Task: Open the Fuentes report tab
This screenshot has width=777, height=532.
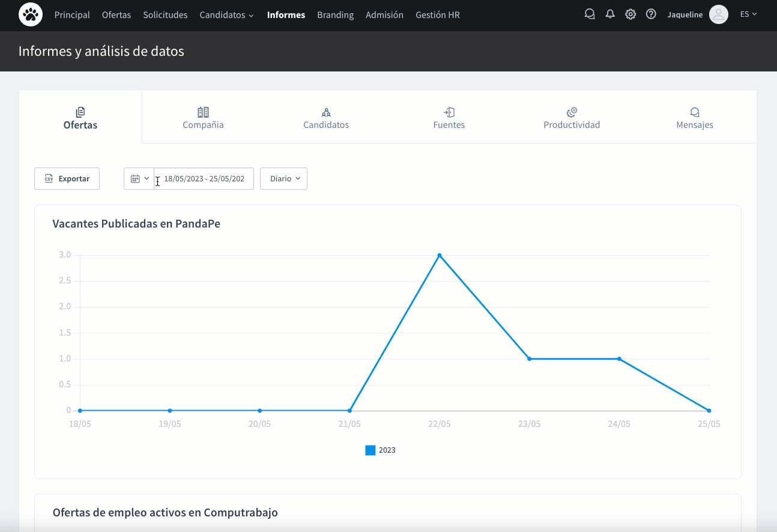Action: [449, 118]
